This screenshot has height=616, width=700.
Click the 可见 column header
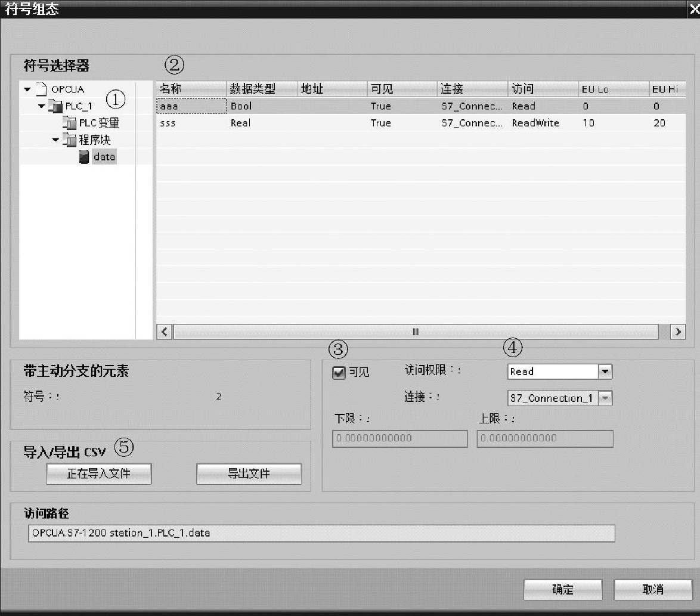(402, 89)
